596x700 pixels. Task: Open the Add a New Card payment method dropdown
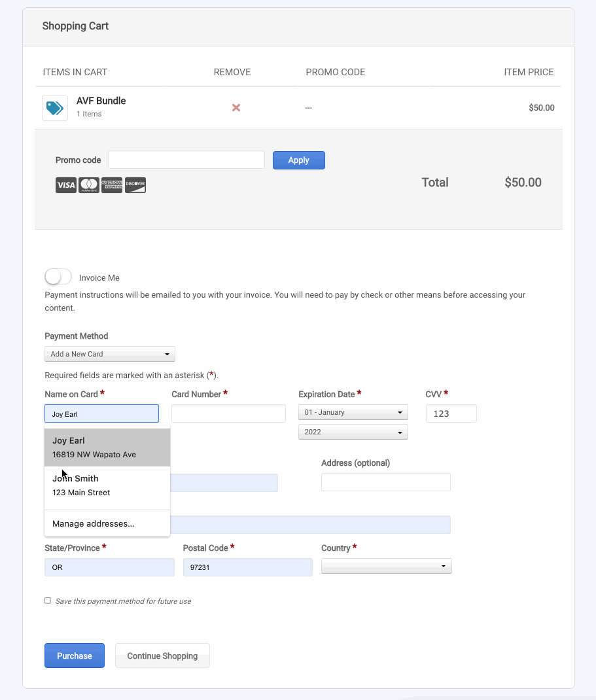click(109, 353)
